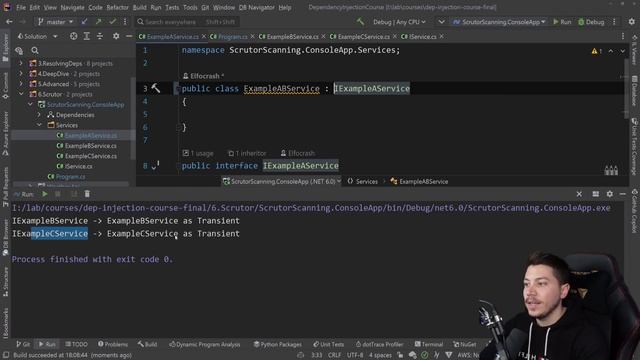Viewport: 640px width, 360px height.
Task: Open more run actions dots beside Debug
Action: click(x=614, y=22)
